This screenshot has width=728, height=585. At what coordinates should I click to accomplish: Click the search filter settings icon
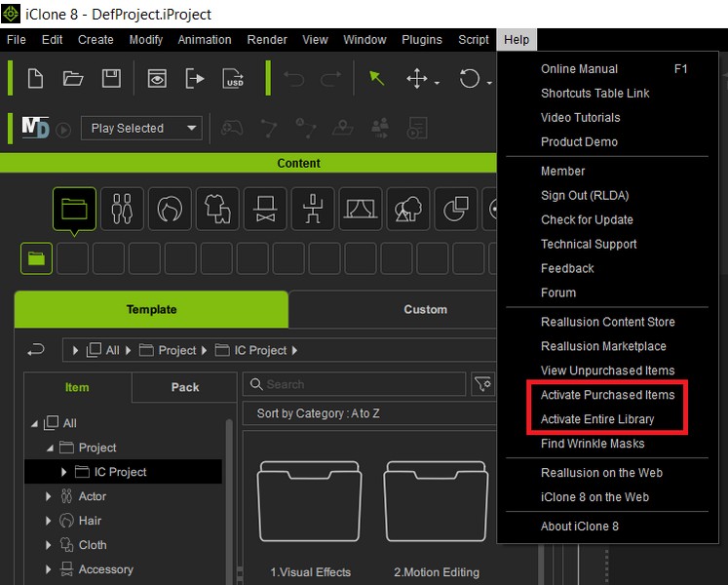[x=482, y=384]
